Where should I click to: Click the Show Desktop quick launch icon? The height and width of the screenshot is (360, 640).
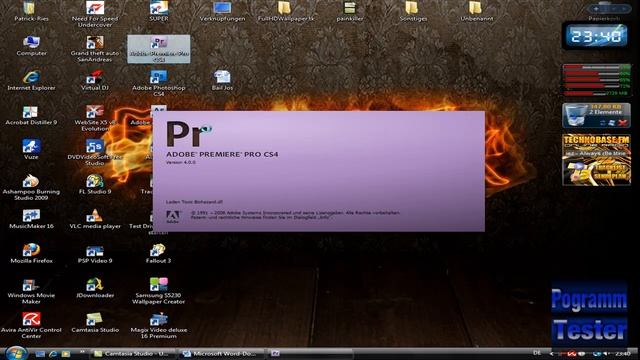click(40, 354)
